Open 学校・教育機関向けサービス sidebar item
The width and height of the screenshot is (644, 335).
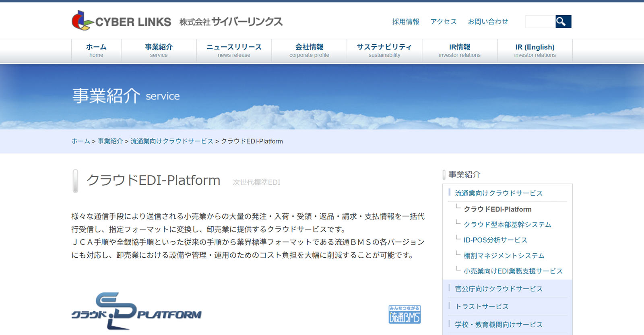[x=499, y=325]
